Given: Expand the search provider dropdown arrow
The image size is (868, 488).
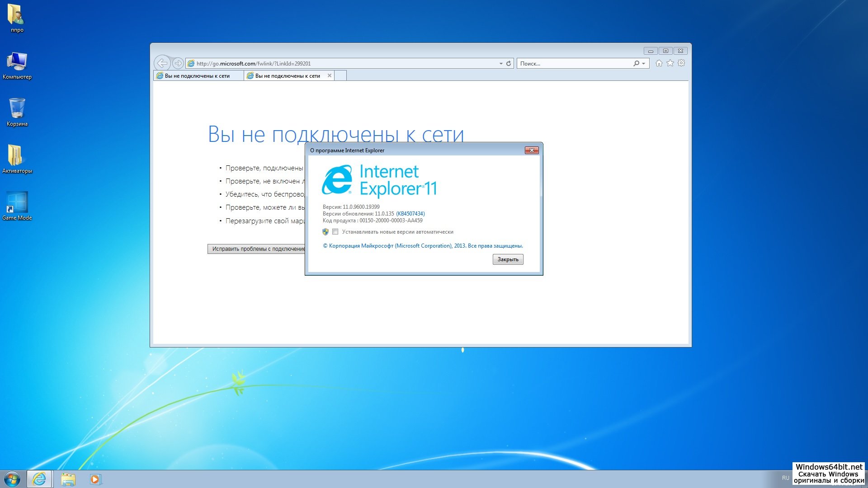Looking at the screenshot, I should 643,64.
